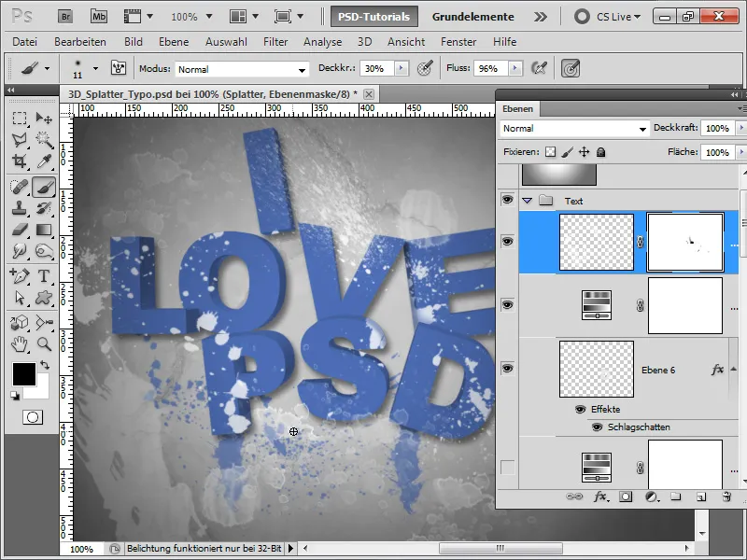Select the Rectangular Marquee tool
The height and width of the screenshot is (560, 747).
coord(19,119)
